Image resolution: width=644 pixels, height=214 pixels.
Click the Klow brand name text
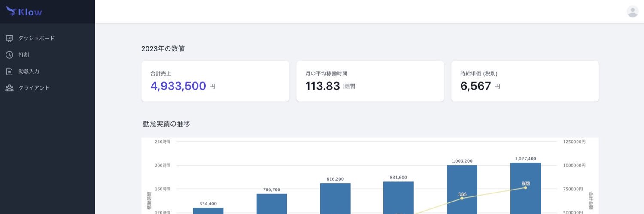click(30, 12)
